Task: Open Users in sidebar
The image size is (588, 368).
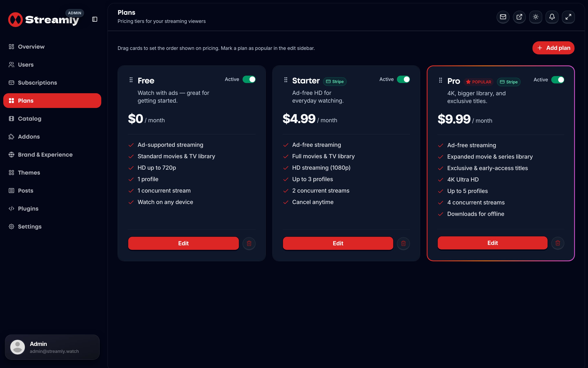Action: (52, 64)
